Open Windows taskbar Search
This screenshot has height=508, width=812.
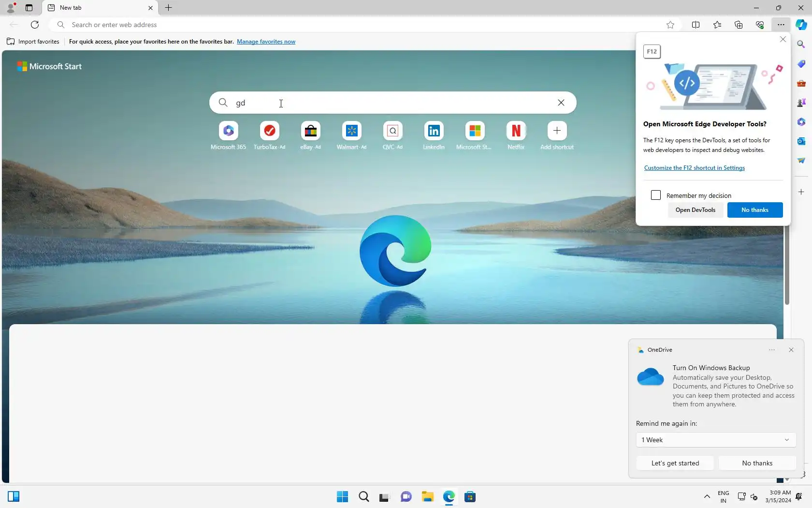363,496
